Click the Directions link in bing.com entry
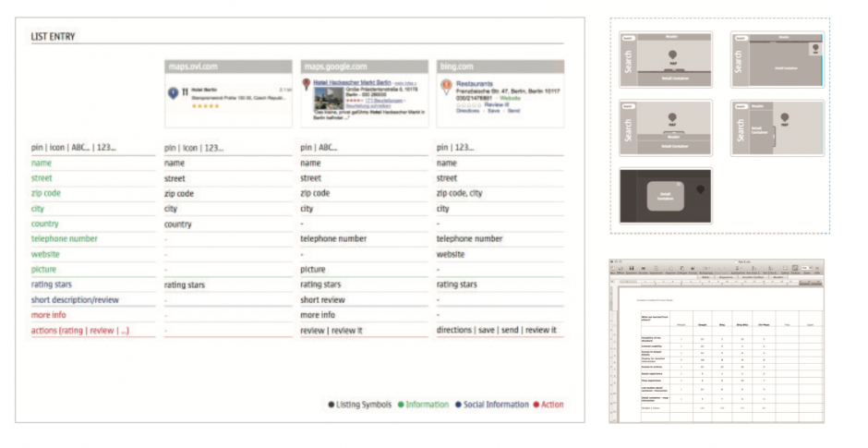 point(468,111)
